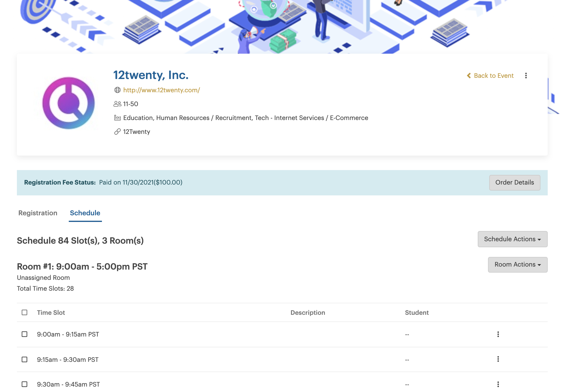The height and width of the screenshot is (392, 564).
Task: Switch to the Registration tab
Action: pos(38,213)
